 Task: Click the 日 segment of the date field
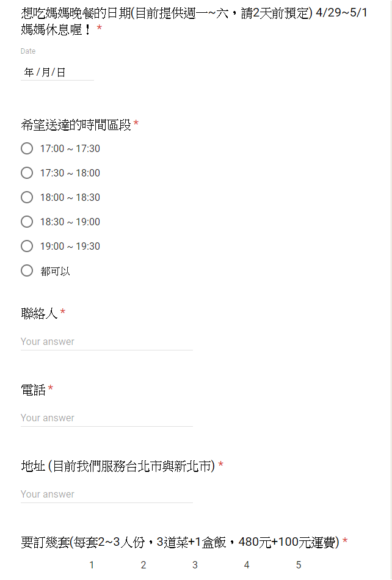click(x=61, y=72)
